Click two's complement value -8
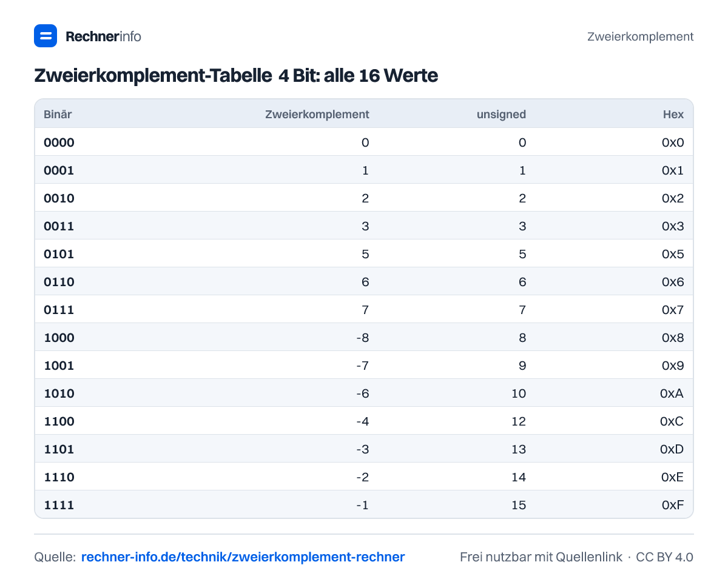The height and width of the screenshot is (582, 728). pos(363,338)
